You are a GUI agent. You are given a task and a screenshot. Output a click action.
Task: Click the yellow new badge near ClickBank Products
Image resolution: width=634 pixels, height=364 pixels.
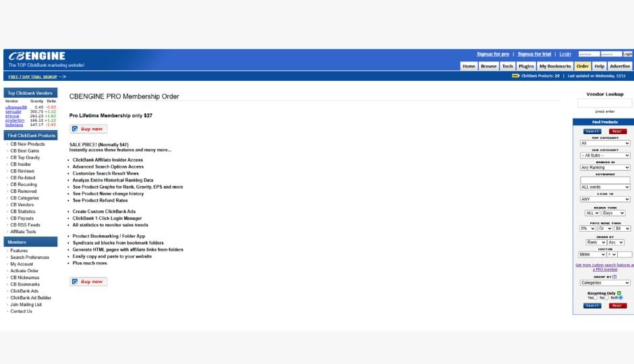(515, 76)
